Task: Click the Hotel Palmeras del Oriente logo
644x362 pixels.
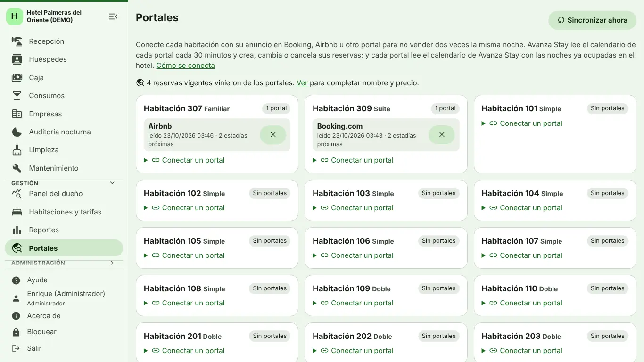Action: (15, 16)
